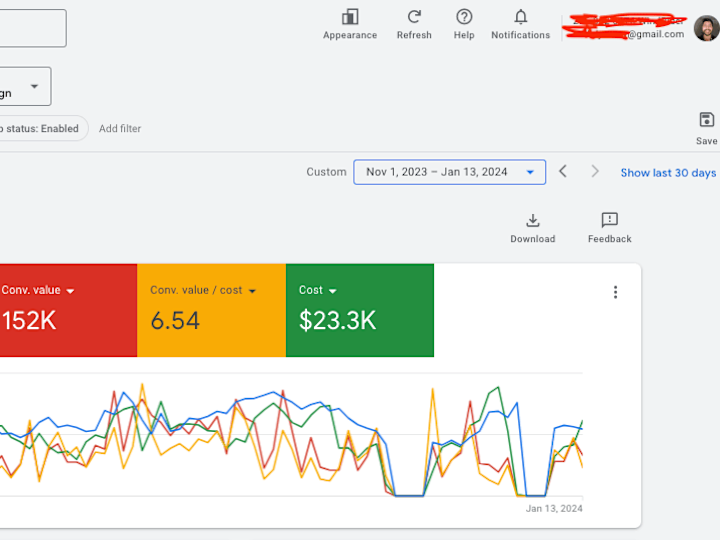Click Show last 30 days link

[668, 173]
